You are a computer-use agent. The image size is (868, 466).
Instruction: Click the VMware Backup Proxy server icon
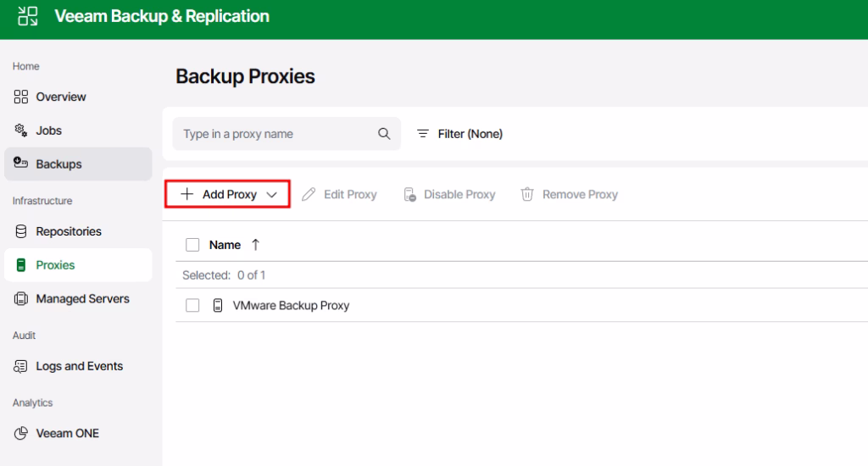(x=218, y=306)
